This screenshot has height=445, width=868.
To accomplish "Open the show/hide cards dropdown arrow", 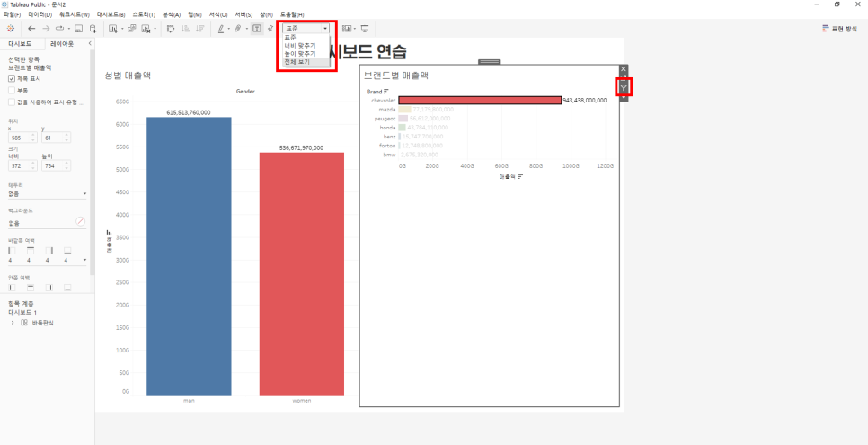I will pos(355,28).
